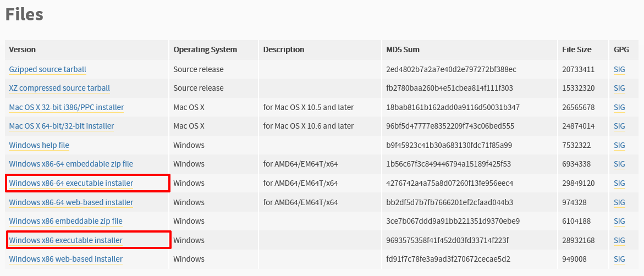Viewport: 644px width, 276px height.
Task: Open Windows x86 web-based installer link
Action: click(x=65, y=259)
